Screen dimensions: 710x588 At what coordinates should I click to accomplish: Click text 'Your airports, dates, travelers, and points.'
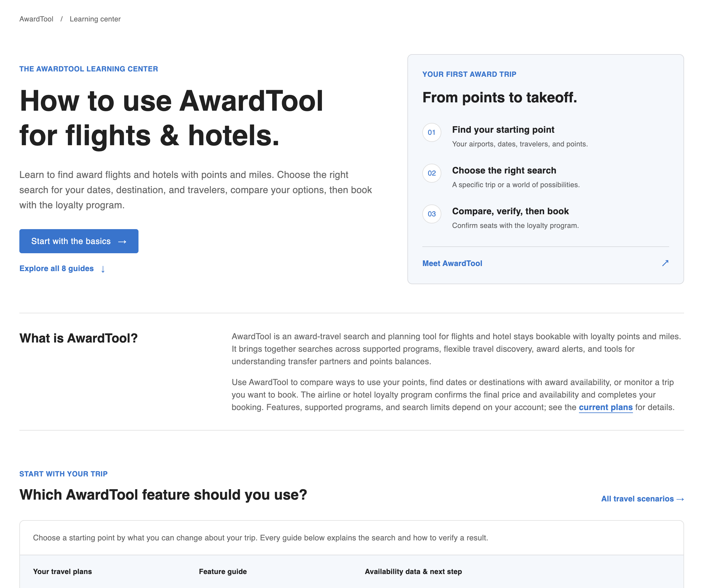click(520, 144)
